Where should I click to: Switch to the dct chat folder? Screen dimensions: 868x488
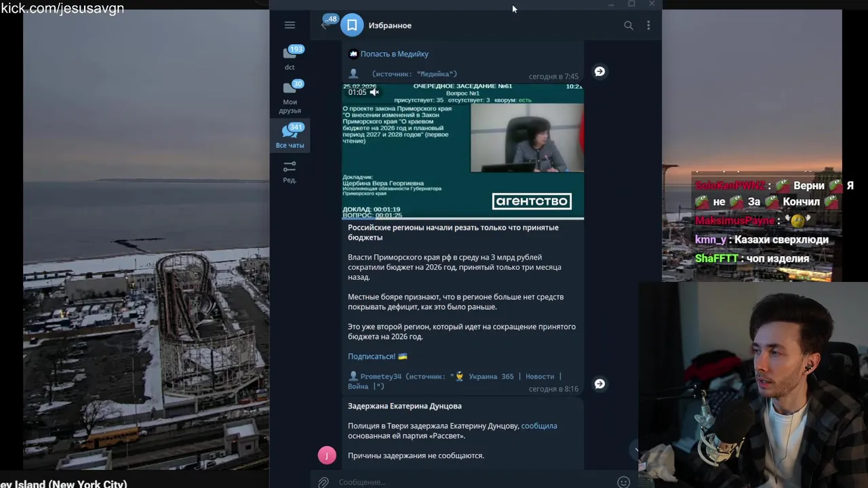[x=290, y=58]
